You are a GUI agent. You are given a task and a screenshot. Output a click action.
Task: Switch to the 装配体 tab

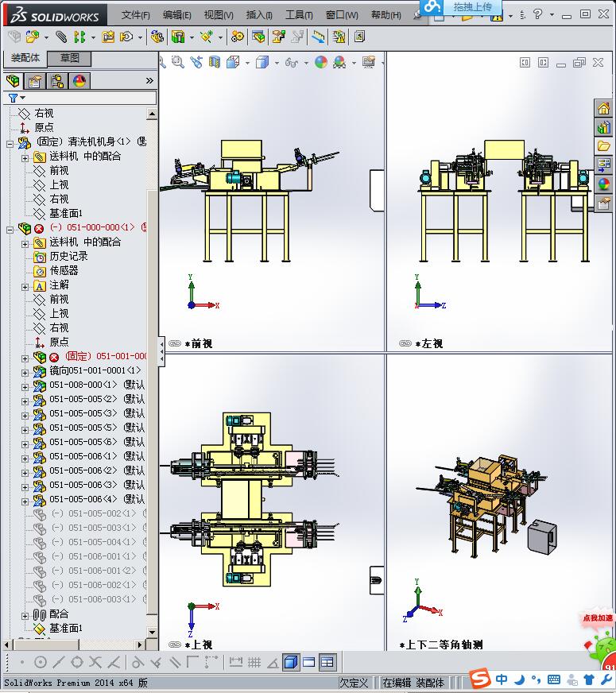[x=25, y=58]
